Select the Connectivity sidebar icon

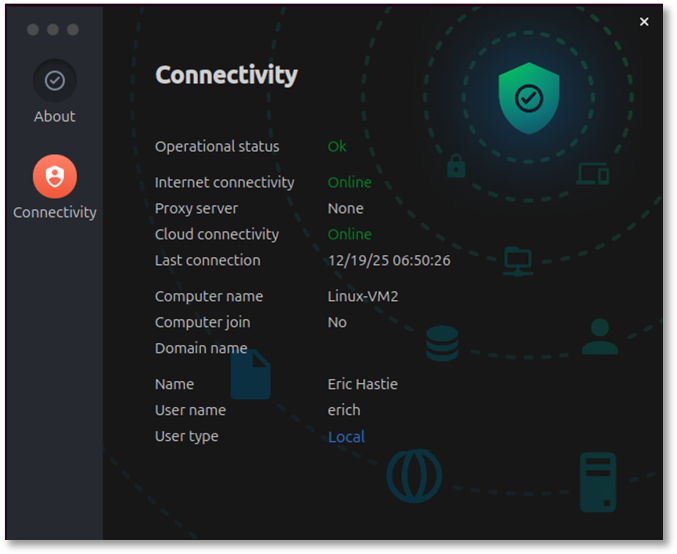click(x=54, y=176)
